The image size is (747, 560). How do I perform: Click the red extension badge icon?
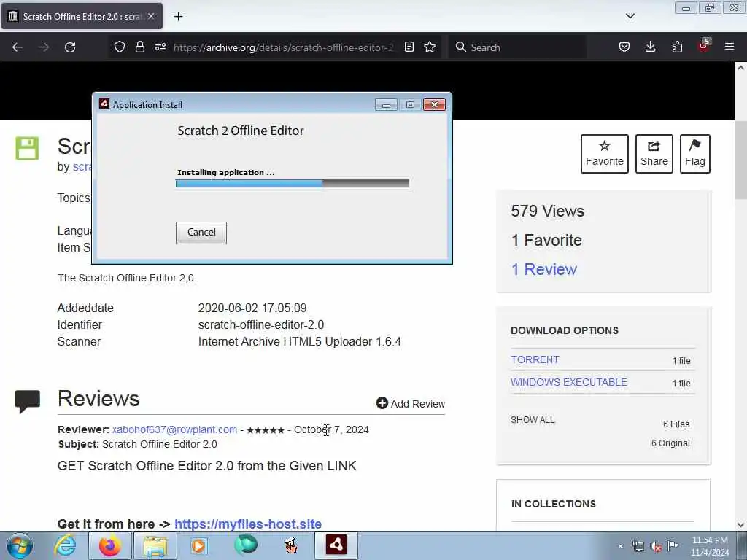704,46
